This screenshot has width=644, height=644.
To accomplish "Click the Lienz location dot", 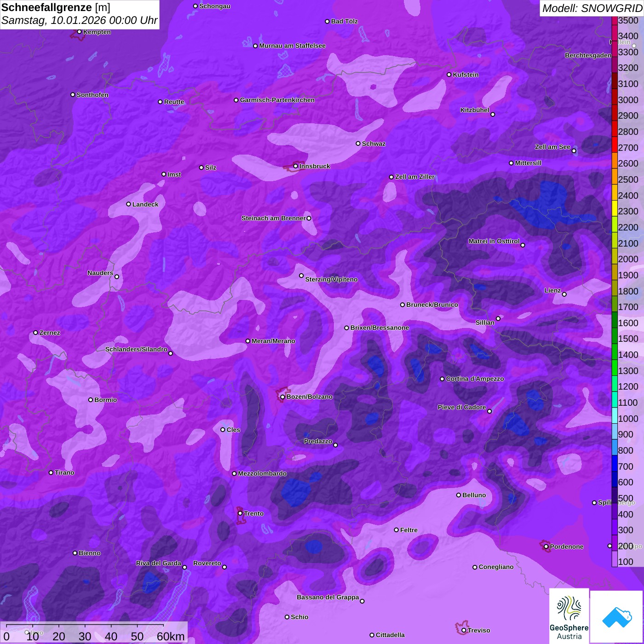I will pos(564,294).
